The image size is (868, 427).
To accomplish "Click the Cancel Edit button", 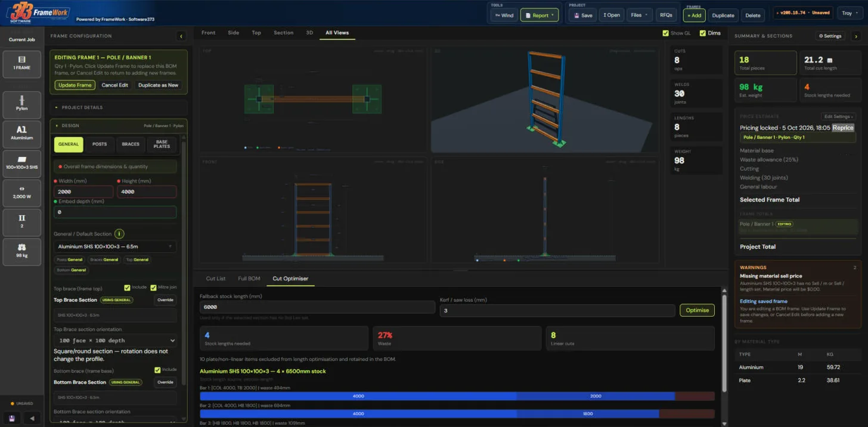I will click(114, 85).
